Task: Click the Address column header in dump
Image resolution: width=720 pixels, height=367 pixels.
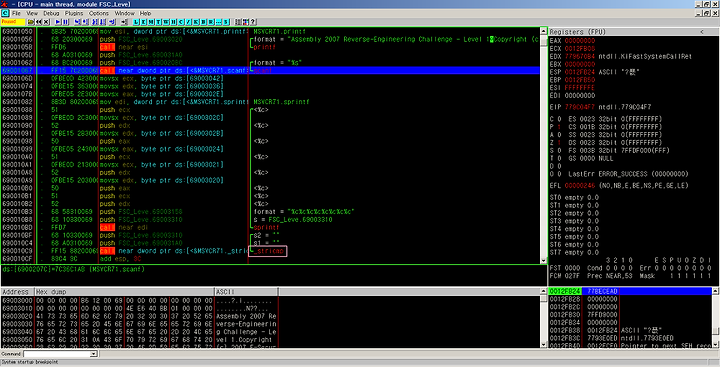Action: coord(17,292)
